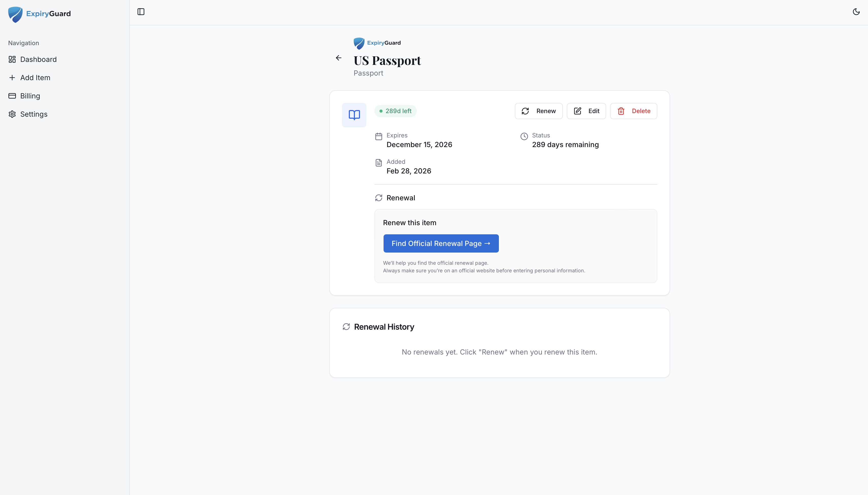Image resolution: width=868 pixels, height=495 pixels.
Task: Open Billing via the credit card icon
Action: coord(12,96)
